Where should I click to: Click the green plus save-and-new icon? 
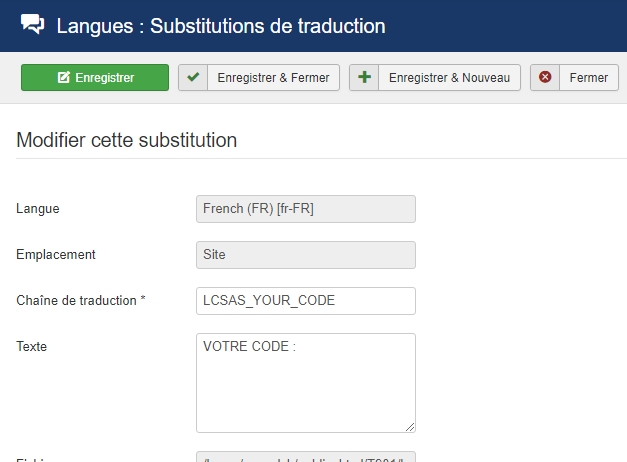pyautogui.click(x=364, y=78)
